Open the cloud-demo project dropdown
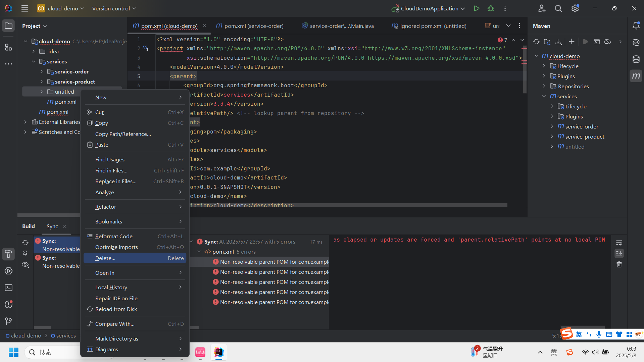644x362 pixels. tap(60, 8)
